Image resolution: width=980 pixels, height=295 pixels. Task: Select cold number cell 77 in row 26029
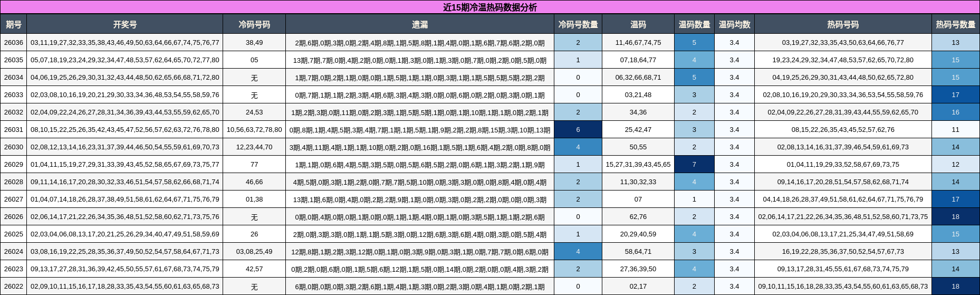click(254, 165)
